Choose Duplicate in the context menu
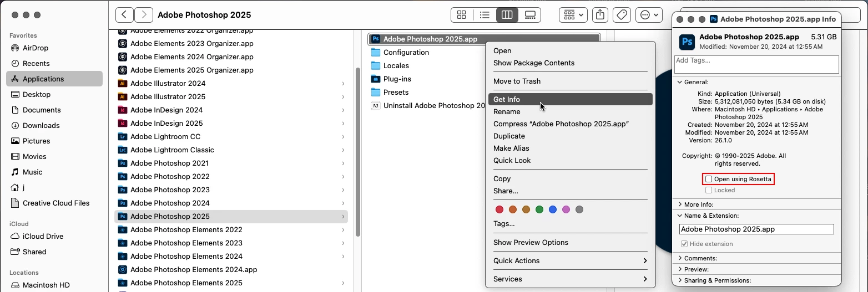Screen dimensions: 868x292 point(570,136)
